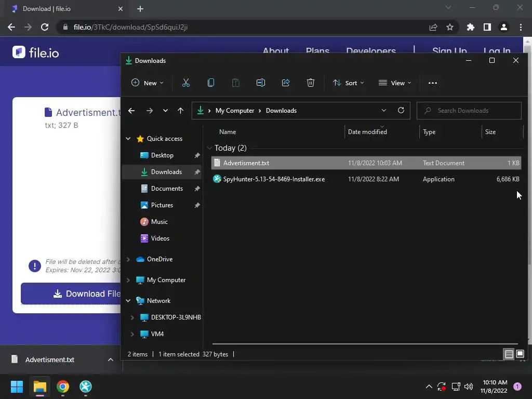
Task: Select Pictures in Quick access
Action: pyautogui.click(x=162, y=205)
